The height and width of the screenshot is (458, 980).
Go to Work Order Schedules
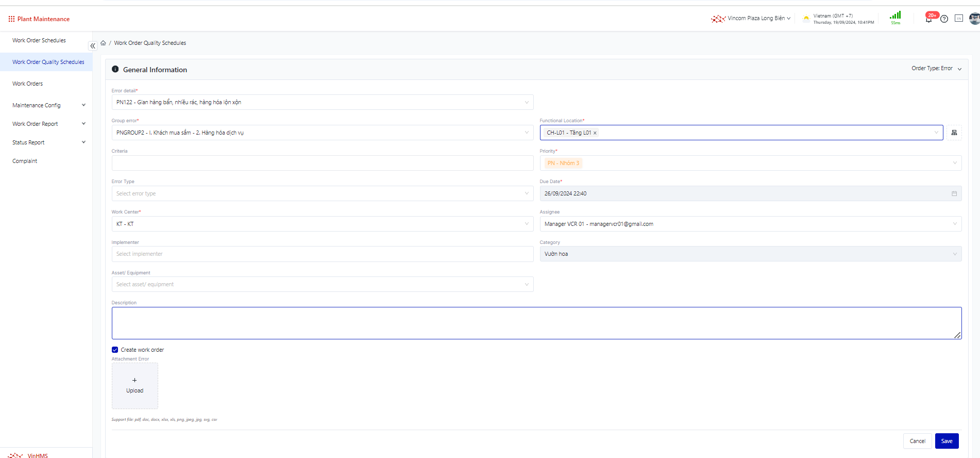click(x=39, y=40)
